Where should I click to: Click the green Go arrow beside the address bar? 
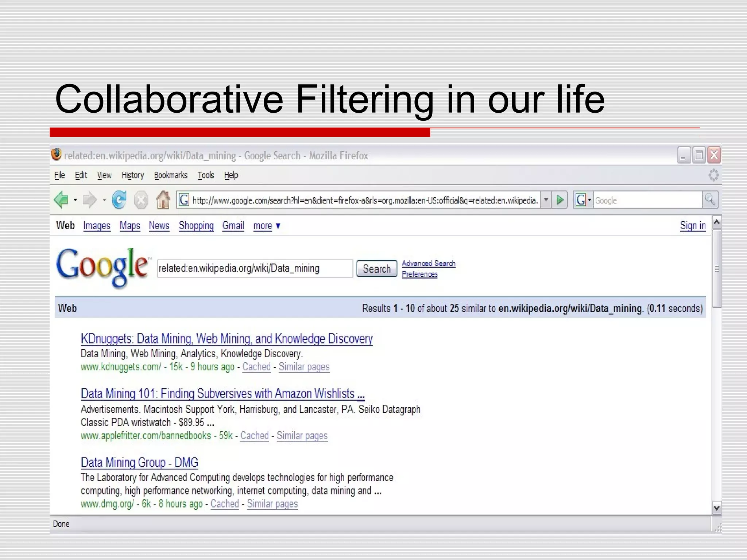[560, 200]
